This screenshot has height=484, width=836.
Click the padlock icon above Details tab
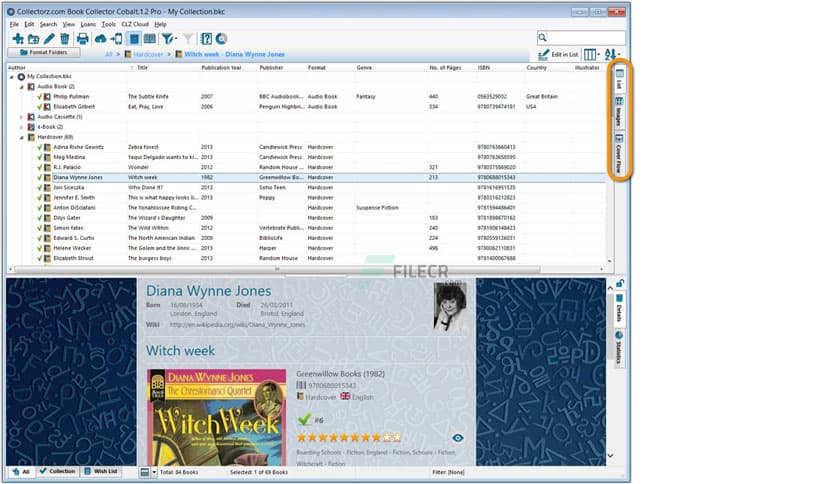(620, 283)
